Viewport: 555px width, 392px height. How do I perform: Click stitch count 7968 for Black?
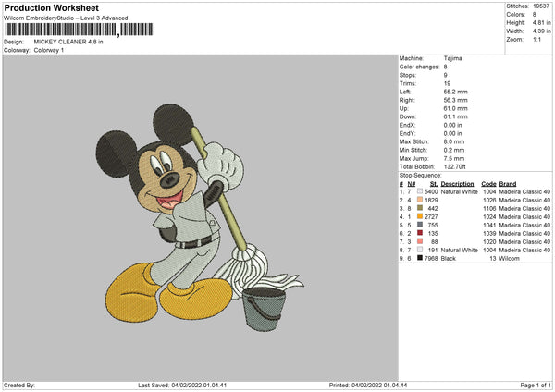431,259
